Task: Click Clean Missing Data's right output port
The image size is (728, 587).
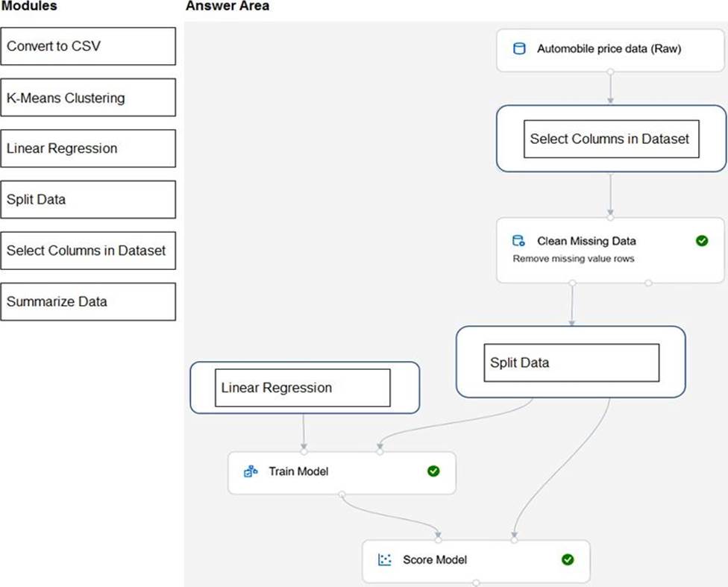Action: click(x=648, y=283)
